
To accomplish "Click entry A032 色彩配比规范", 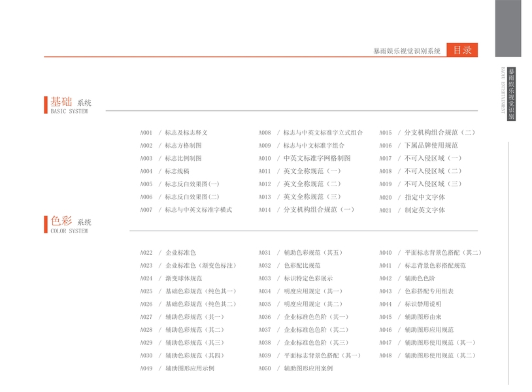I will point(290,265).
